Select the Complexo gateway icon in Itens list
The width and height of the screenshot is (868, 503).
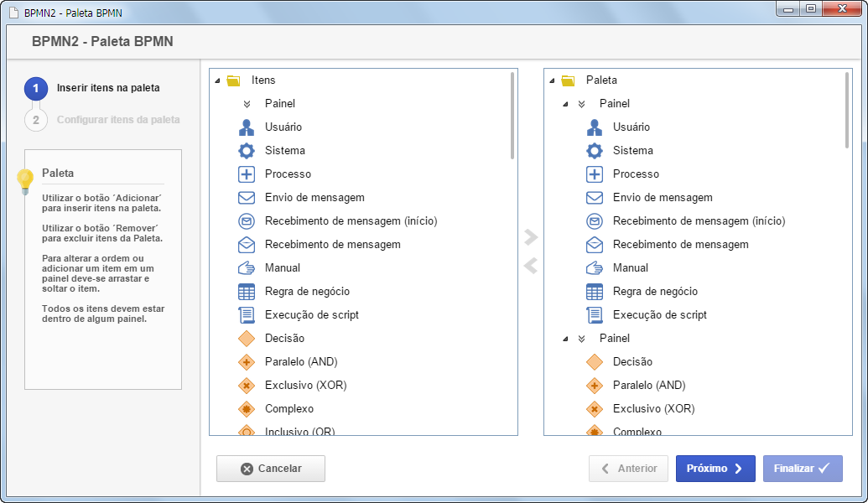point(247,409)
